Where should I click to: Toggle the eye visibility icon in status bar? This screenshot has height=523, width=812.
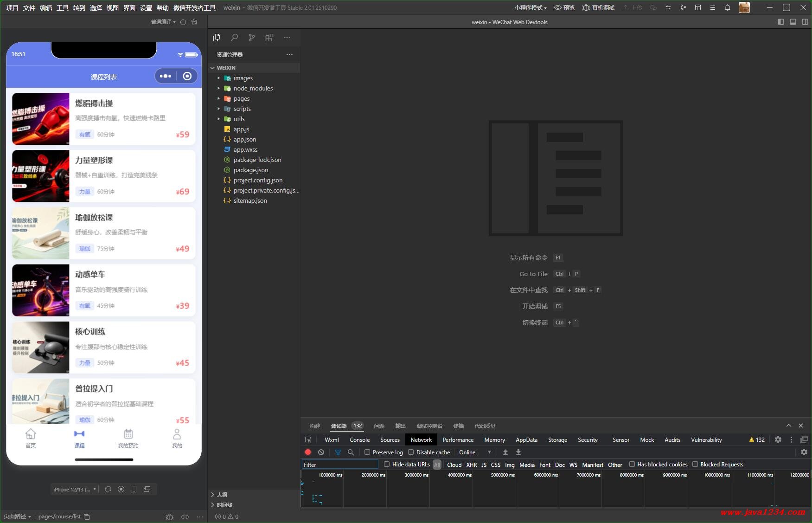pos(185,517)
